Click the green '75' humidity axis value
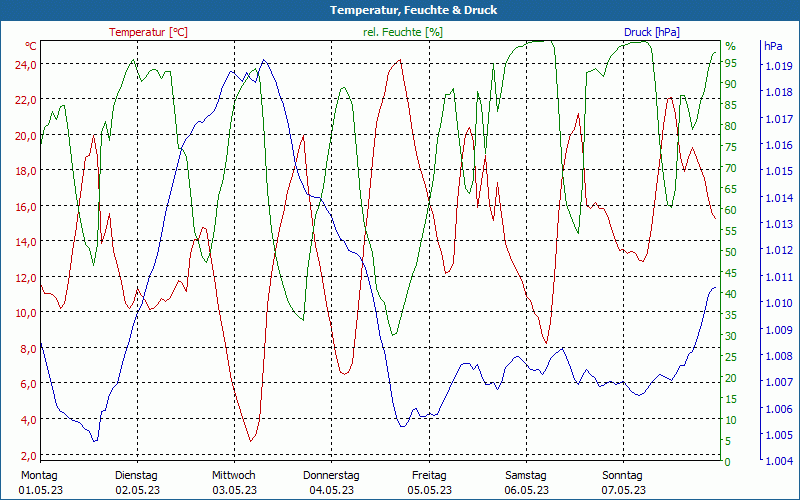 click(x=731, y=147)
